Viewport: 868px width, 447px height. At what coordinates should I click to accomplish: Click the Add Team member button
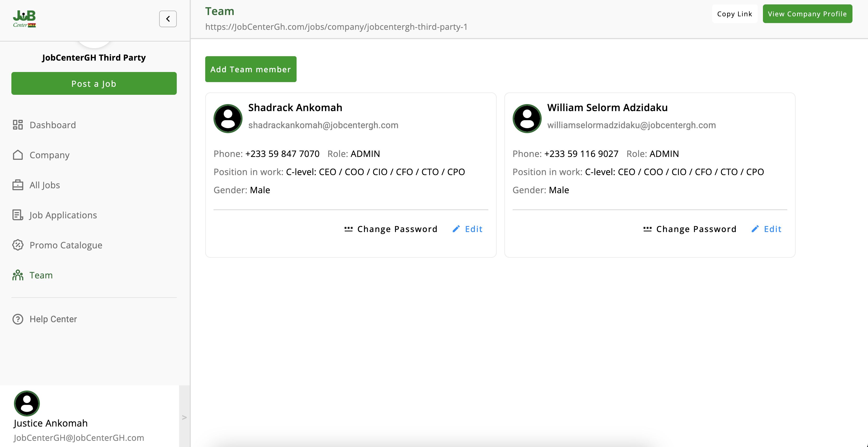tap(251, 69)
